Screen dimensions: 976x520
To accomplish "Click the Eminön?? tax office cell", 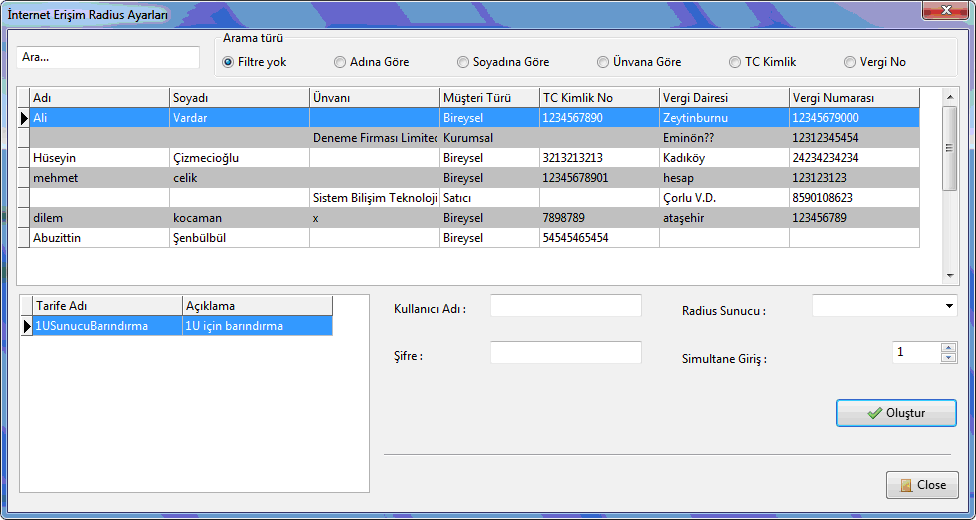I will pos(725,138).
